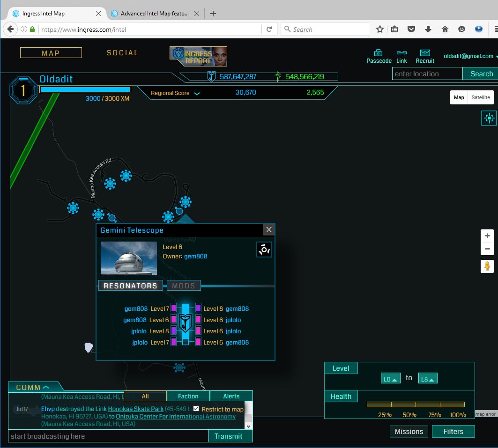Viewport: 498px width, 448px height.
Task: Click the Missions button
Action: coord(409,432)
